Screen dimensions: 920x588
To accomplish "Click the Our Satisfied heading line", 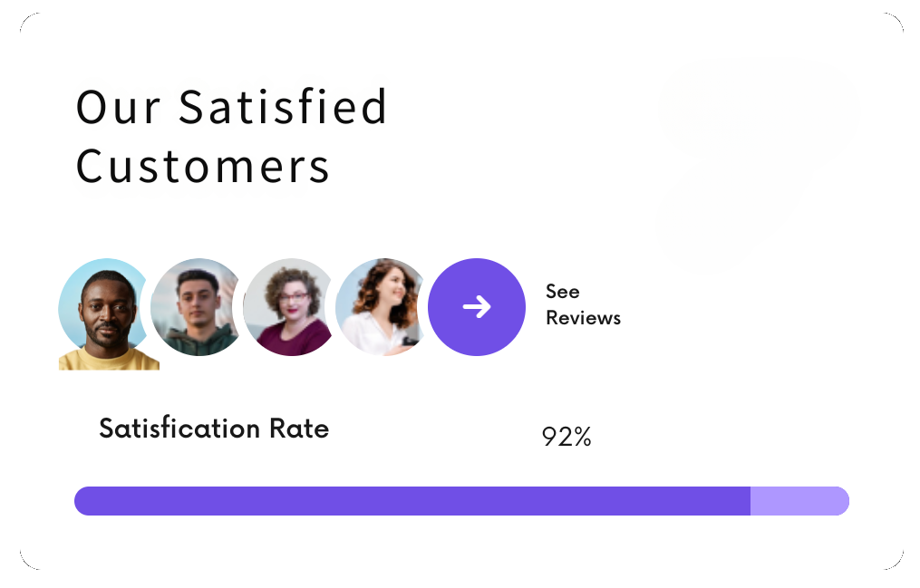I will pyautogui.click(x=232, y=107).
